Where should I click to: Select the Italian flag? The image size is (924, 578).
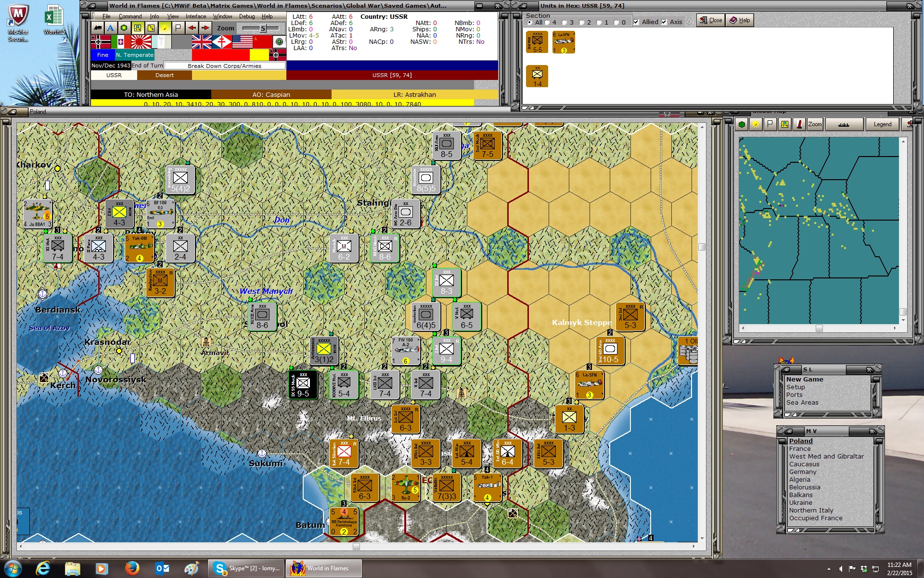coord(121,42)
